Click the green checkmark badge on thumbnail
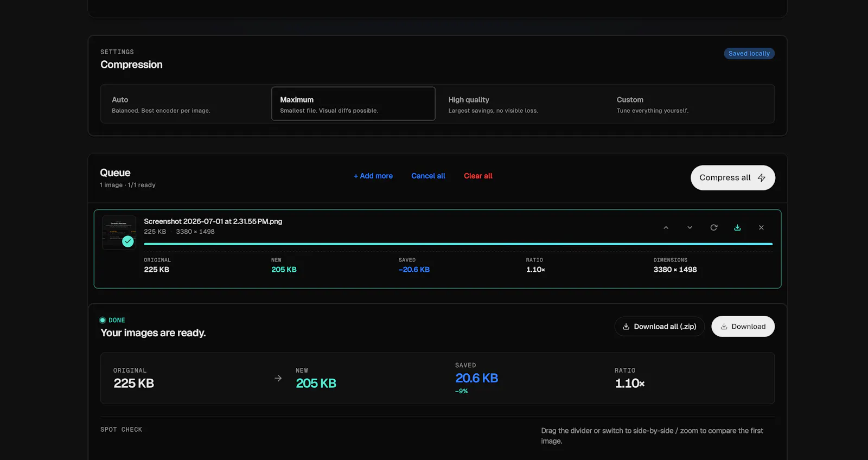This screenshot has height=460, width=868. point(128,241)
